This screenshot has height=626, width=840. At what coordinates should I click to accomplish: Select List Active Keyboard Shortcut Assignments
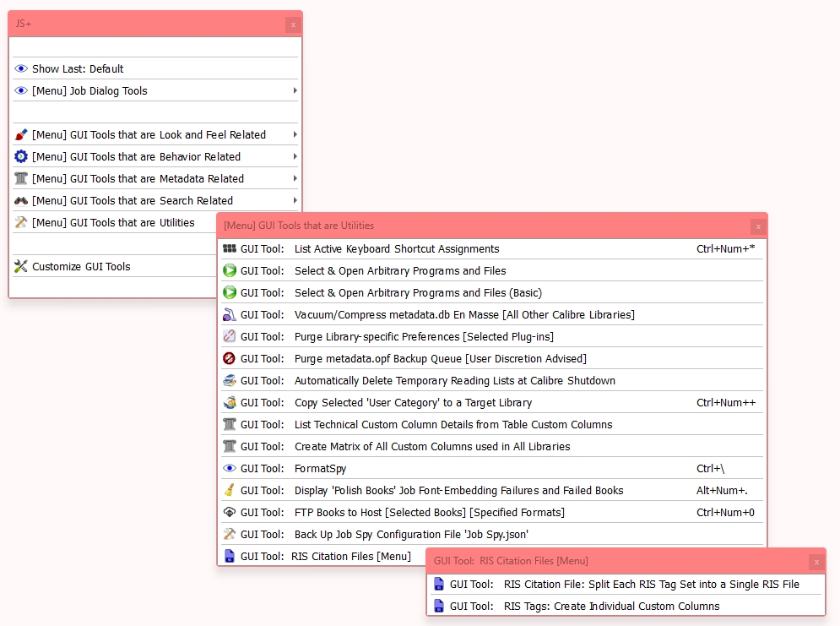coord(492,248)
